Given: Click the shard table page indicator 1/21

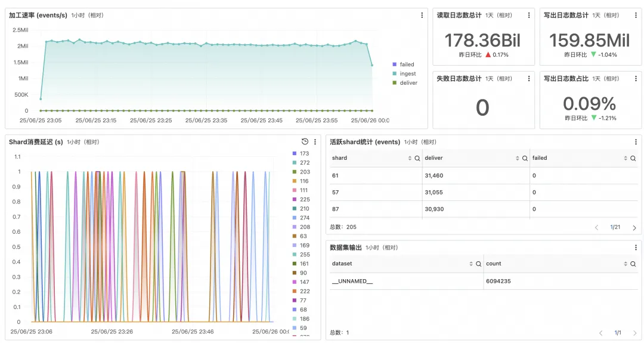Looking at the screenshot, I should [x=615, y=227].
